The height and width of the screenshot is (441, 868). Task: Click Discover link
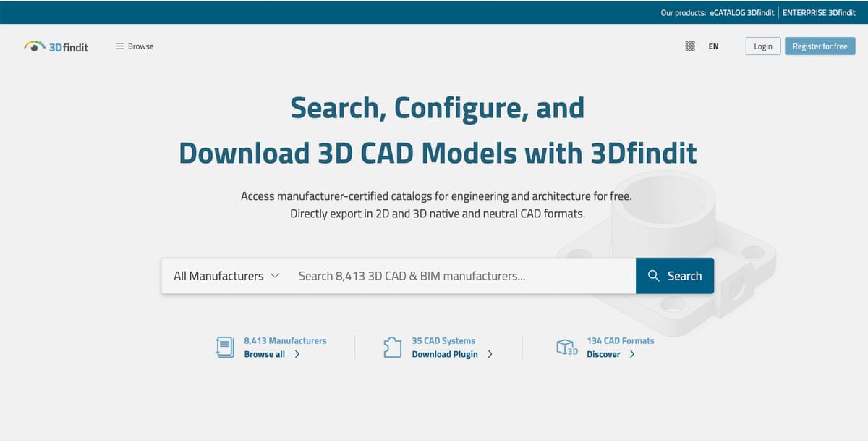click(x=603, y=354)
